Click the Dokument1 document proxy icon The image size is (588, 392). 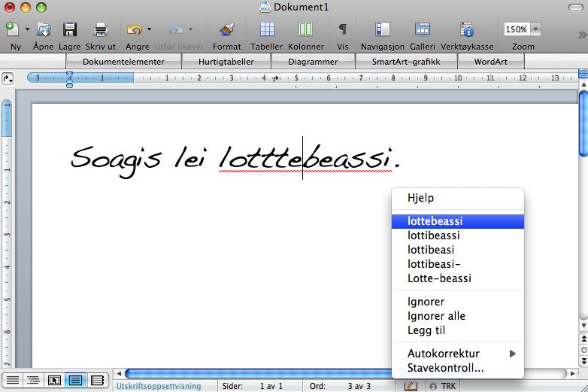pos(265,7)
